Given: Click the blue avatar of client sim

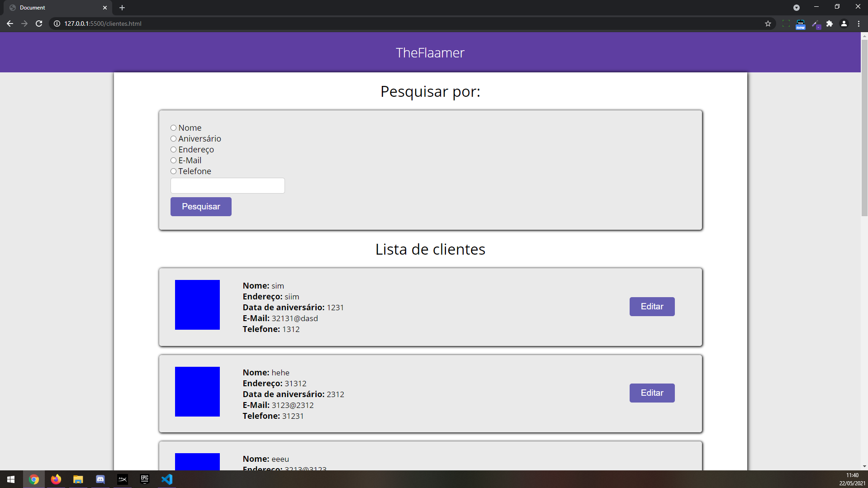Looking at the screenshot, I should pos(197,305).
